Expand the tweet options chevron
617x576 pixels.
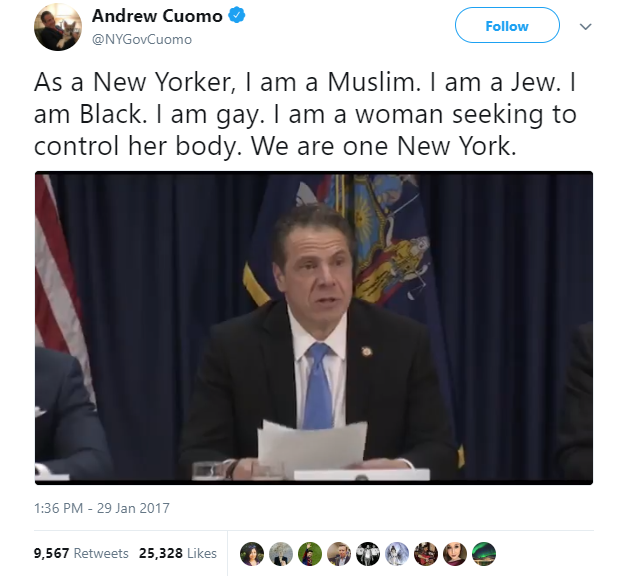586,27
